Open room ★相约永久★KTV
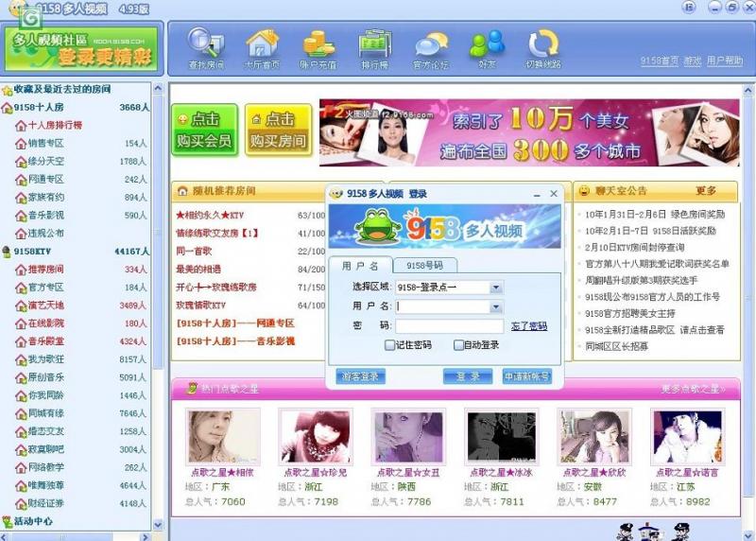 210,216
